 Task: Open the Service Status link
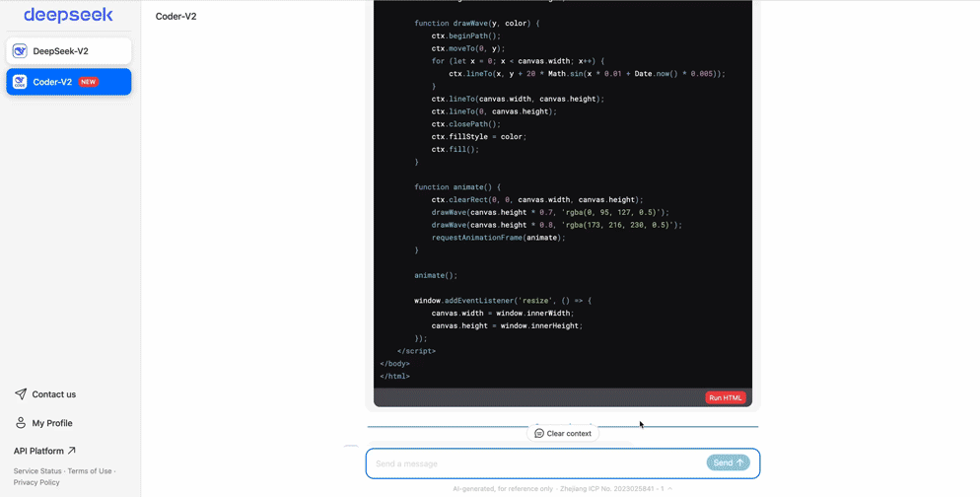point(37,471)
